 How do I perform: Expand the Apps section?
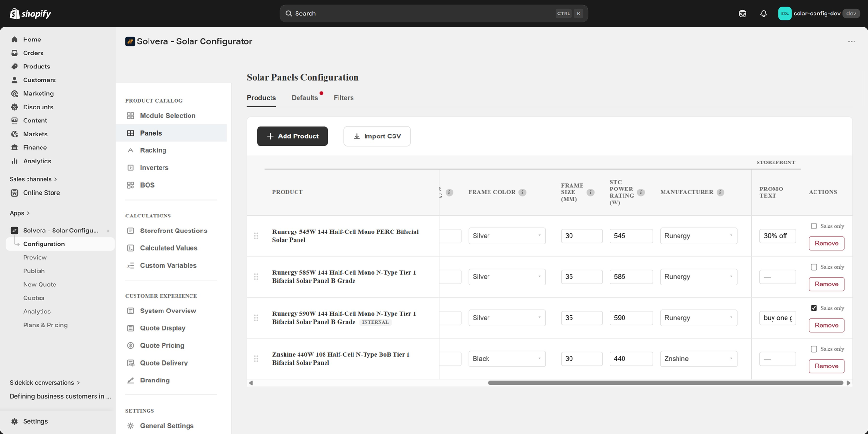coord(20,213)
